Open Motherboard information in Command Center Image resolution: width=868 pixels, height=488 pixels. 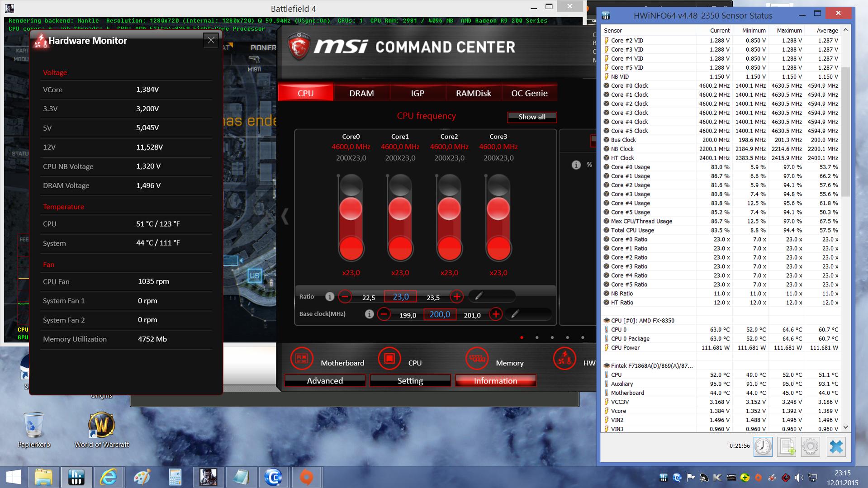[302, 359]
